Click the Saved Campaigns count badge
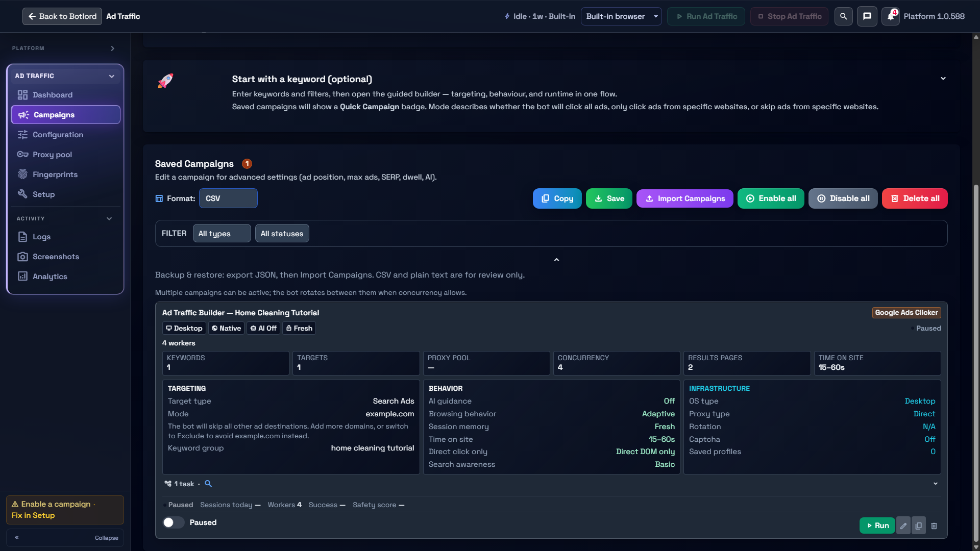The width and height of the screenshot is (980, 551). tap(247, 164)
